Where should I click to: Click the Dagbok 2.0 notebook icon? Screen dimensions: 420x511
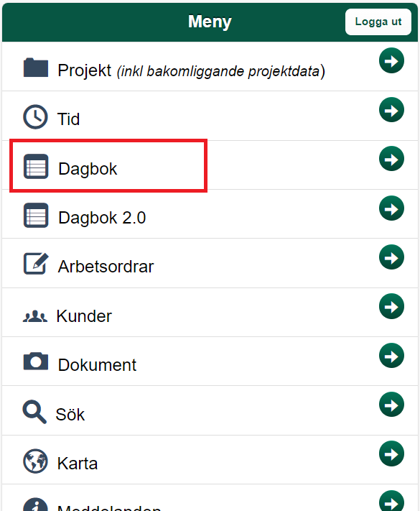click(36, 215)
